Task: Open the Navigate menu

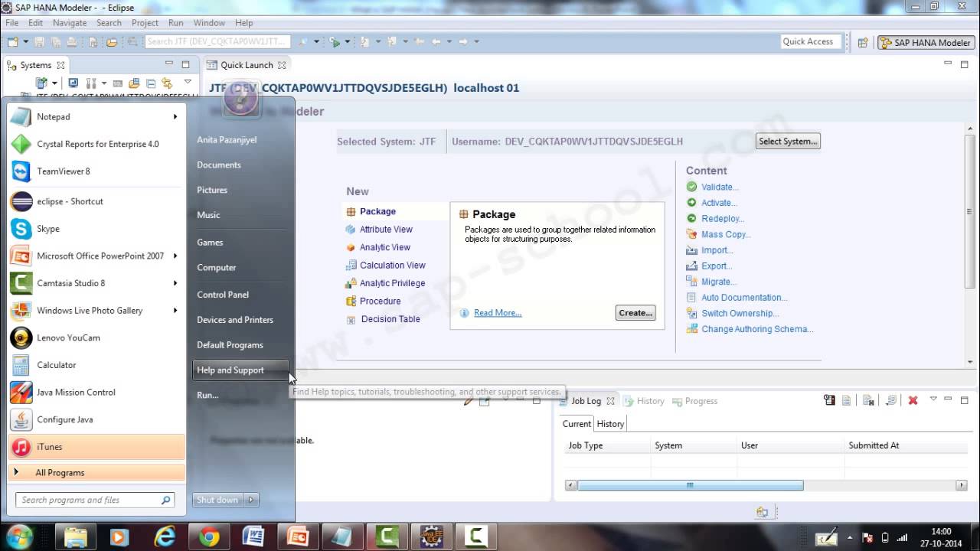Action: (x=70, y=23)
